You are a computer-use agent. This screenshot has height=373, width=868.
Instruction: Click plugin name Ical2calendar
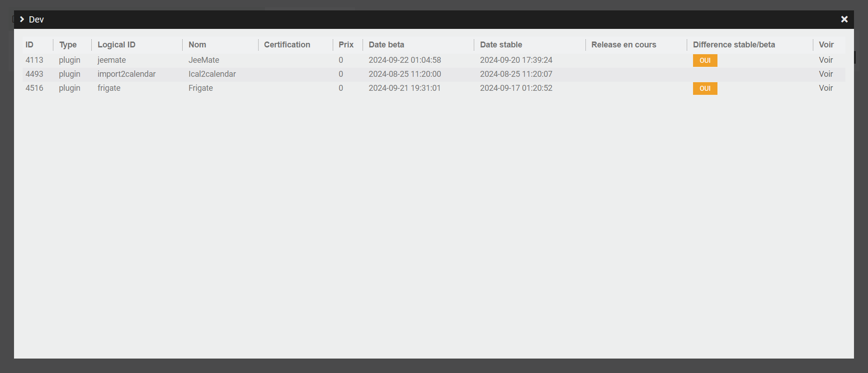click(212, 74)
